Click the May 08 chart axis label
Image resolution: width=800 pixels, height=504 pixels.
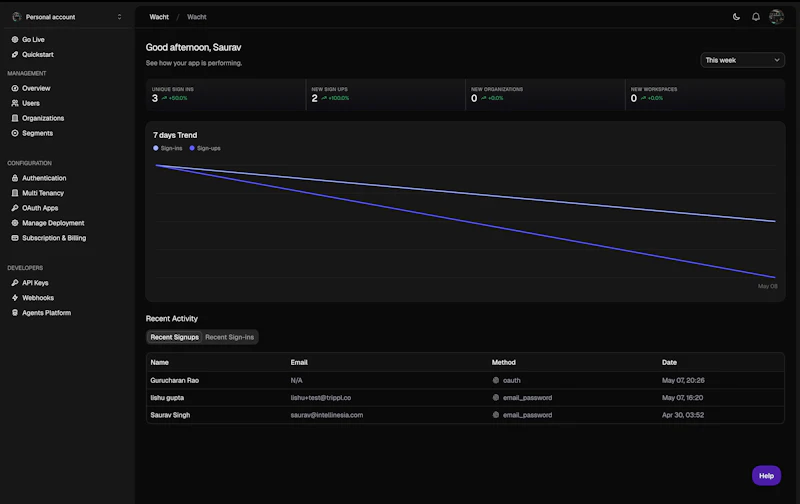[768, 286]
